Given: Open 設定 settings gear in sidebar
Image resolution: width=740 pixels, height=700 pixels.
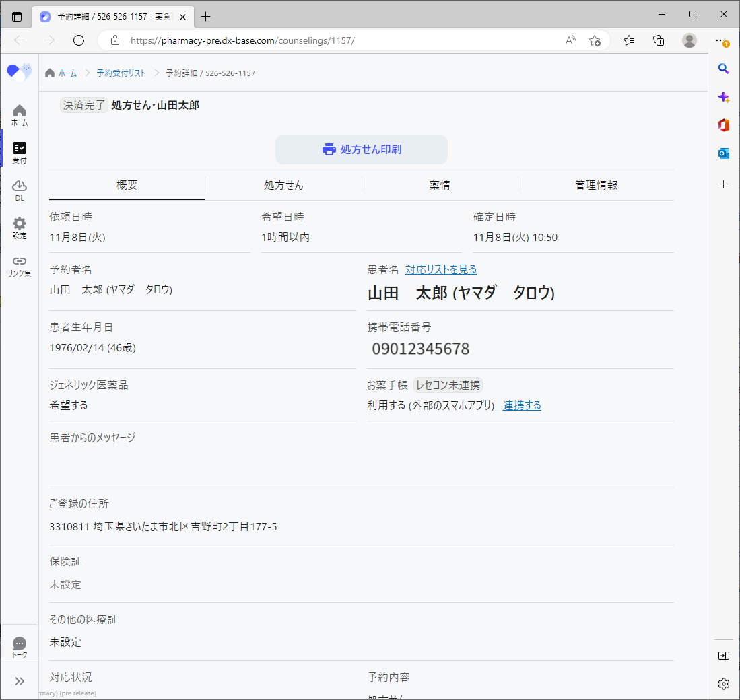Looking at the screenshot, I should coord(20,228).
